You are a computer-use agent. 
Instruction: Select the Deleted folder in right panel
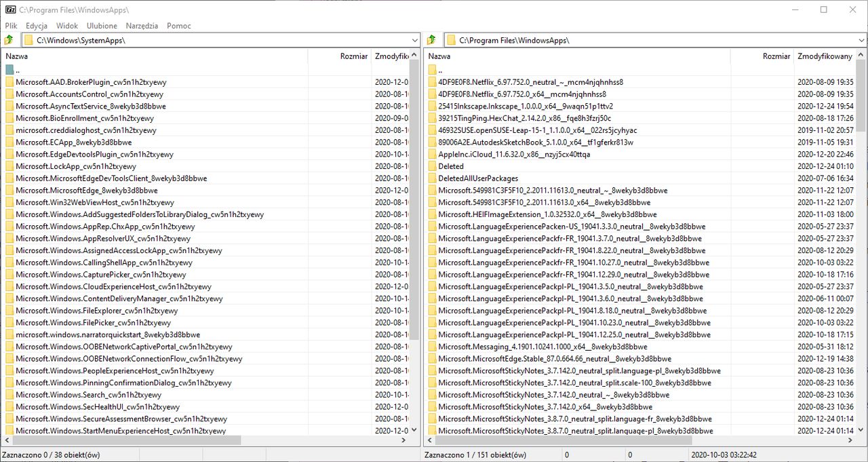[x=451, y=166]
